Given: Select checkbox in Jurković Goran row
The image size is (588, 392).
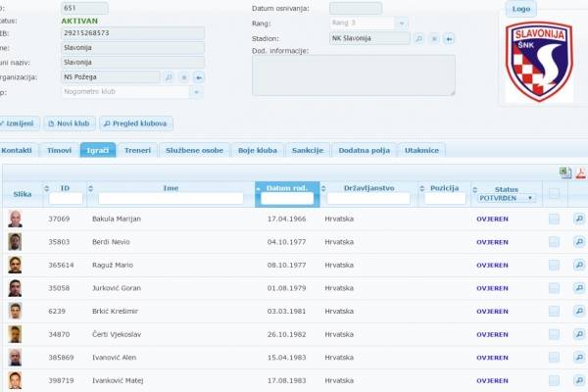Looking at the screenshot, I should (x=554, y=288).
